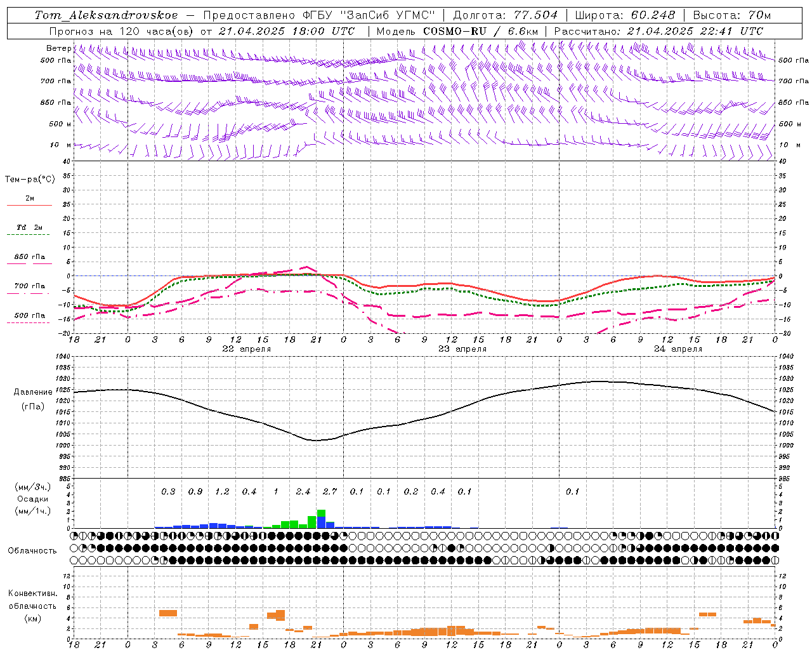The width and height of the screenshot is (812, 650).
Task: Select the Рассчитано: 21.04.2025 22:41 UTC text
Action: pos(658,31)
